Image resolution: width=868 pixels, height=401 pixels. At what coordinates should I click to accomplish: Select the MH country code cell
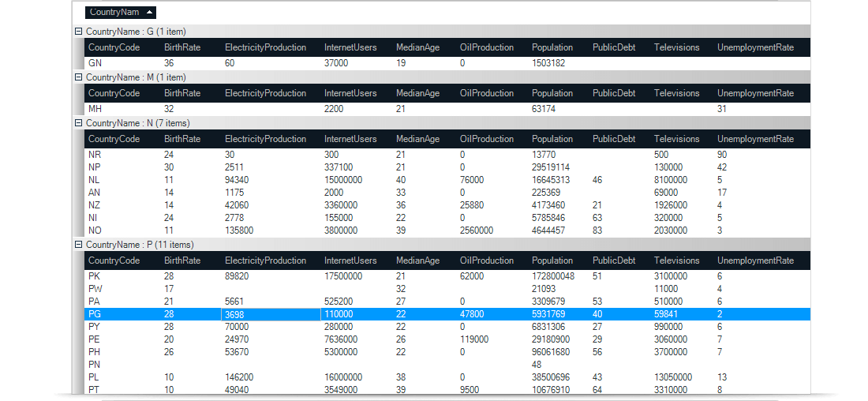coord(95,109)
